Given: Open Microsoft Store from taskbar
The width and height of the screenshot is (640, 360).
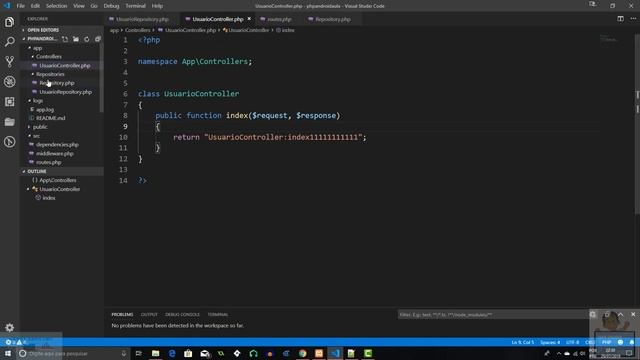Looking at the screenshot, I should 188,353.
